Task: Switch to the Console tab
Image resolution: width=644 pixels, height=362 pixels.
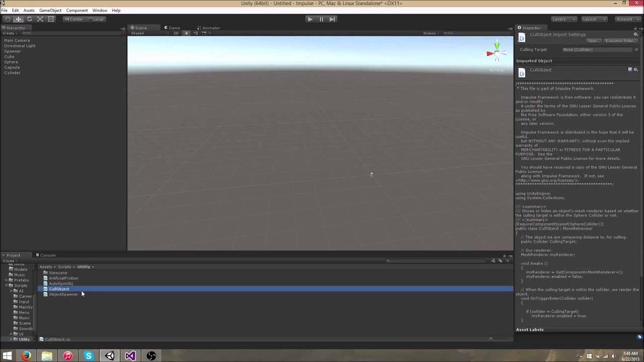Action: [x=45, y=255]
